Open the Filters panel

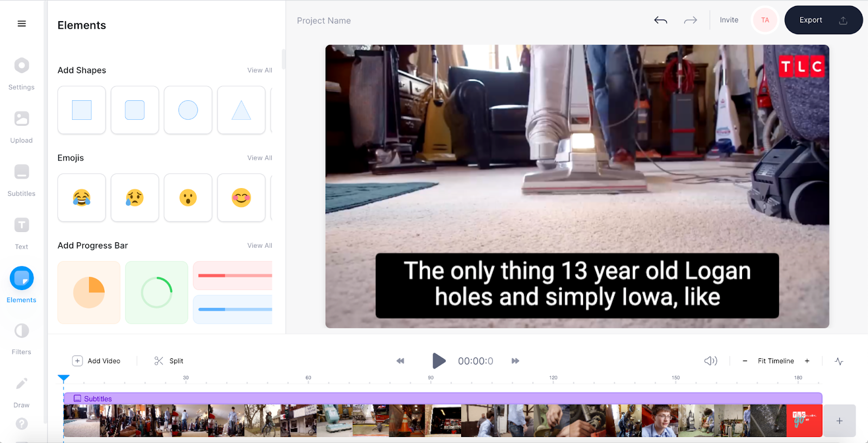[x=22, y=339]
